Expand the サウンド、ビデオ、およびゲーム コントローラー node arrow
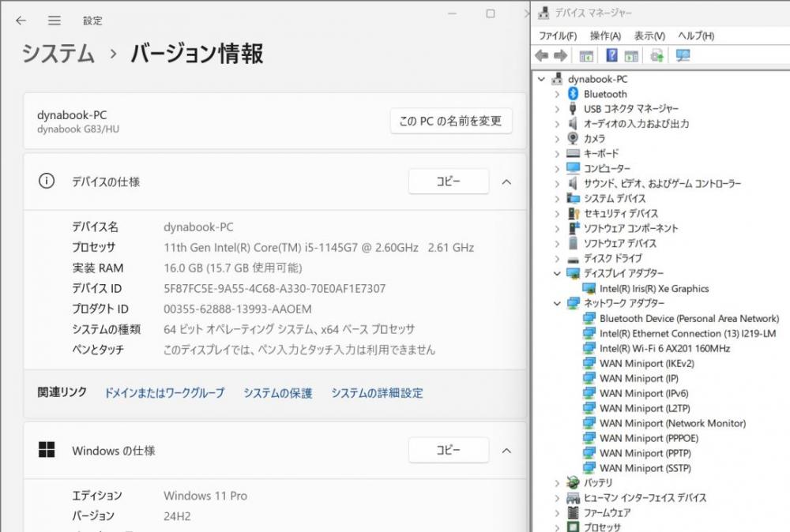This screenshot has width=790, height=532. pos(557,184)
